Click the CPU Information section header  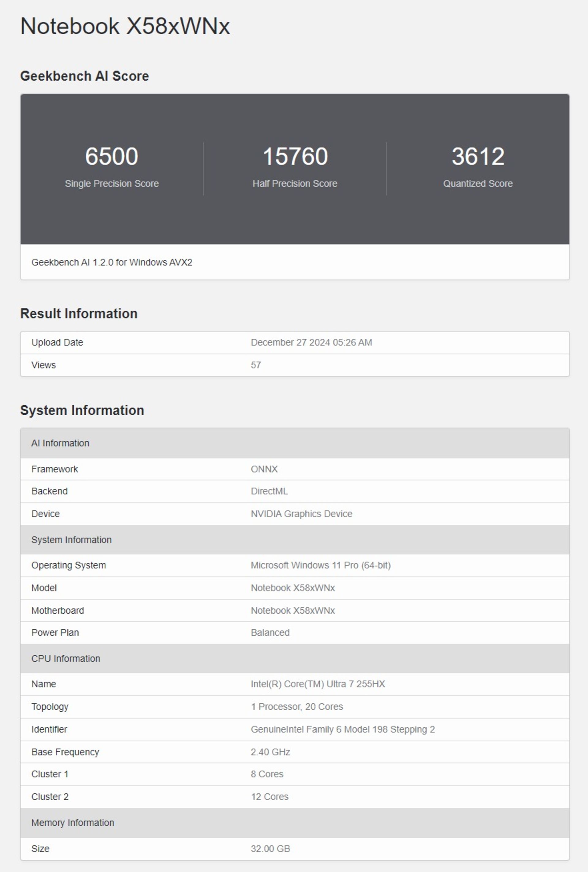tap(66, 658)
